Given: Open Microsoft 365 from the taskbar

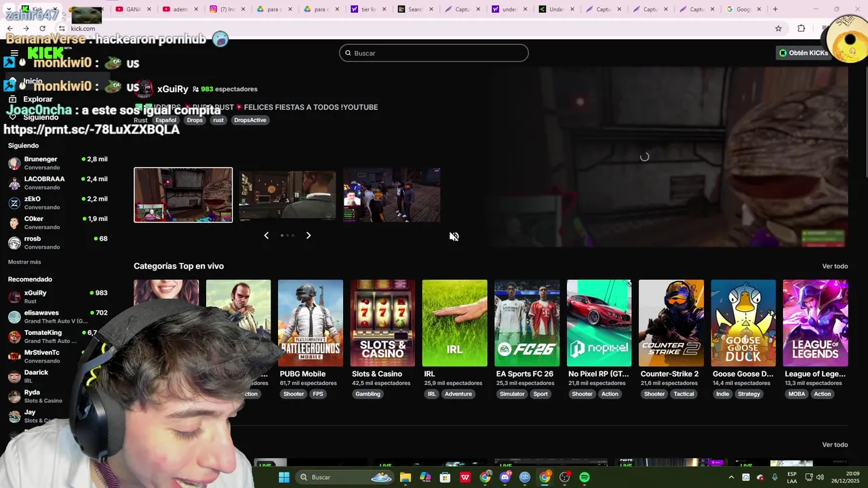Looking at the screenshot, I should pyautogui.click(x=425, y=477).
